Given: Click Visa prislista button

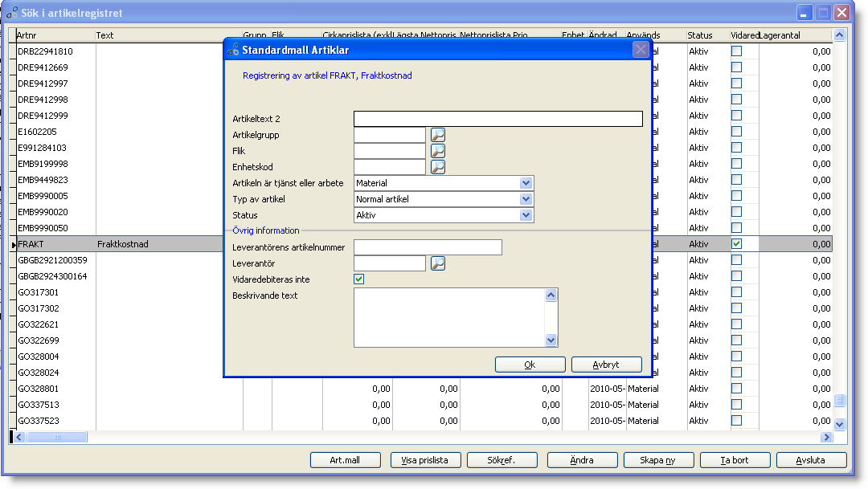Looking at the screenshot, I should 424,459.
